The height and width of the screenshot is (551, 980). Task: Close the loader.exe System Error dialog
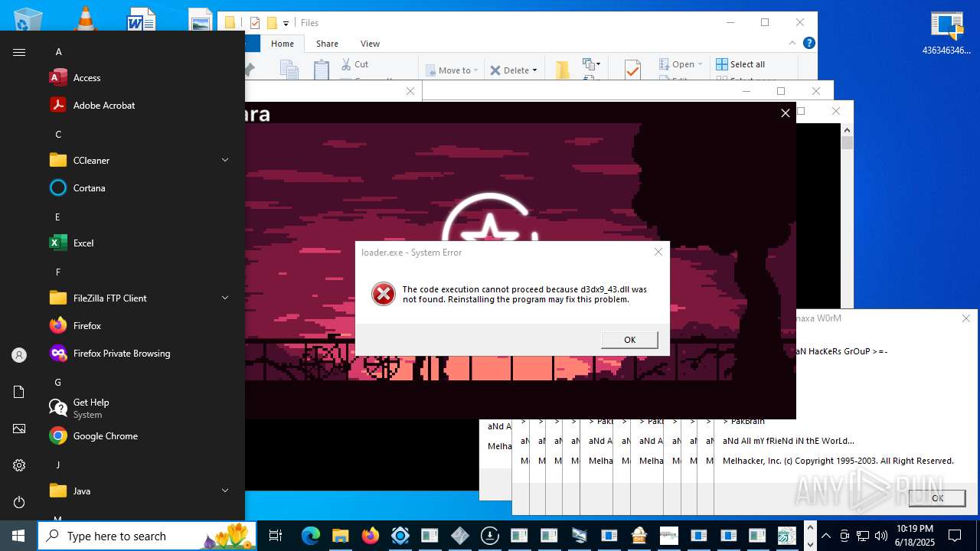(658, 252)
